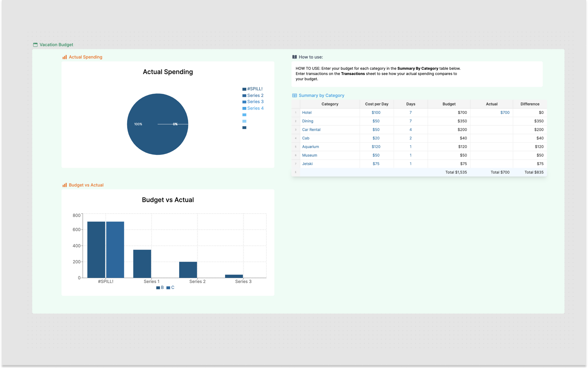Image resolution: width=588 pixels, height=368 pixels.
Task: Select the Car Rental category cell
Action: pos(330,130)
